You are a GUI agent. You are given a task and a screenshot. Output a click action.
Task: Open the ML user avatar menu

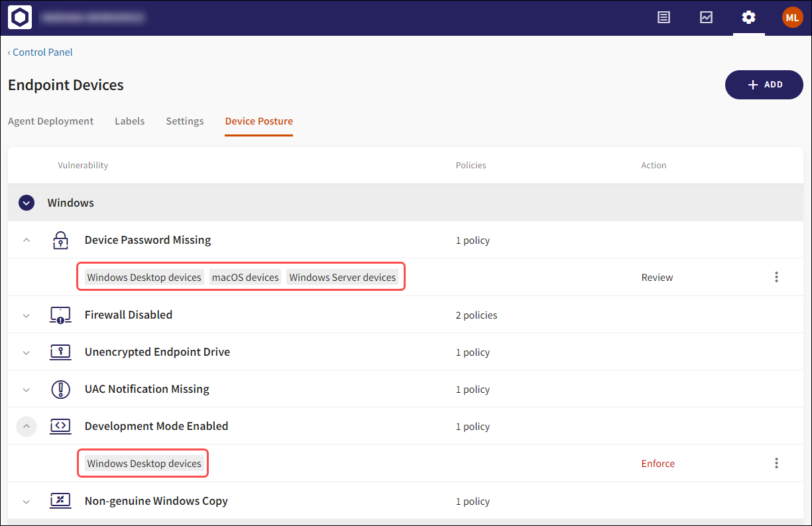pos(792,18)
